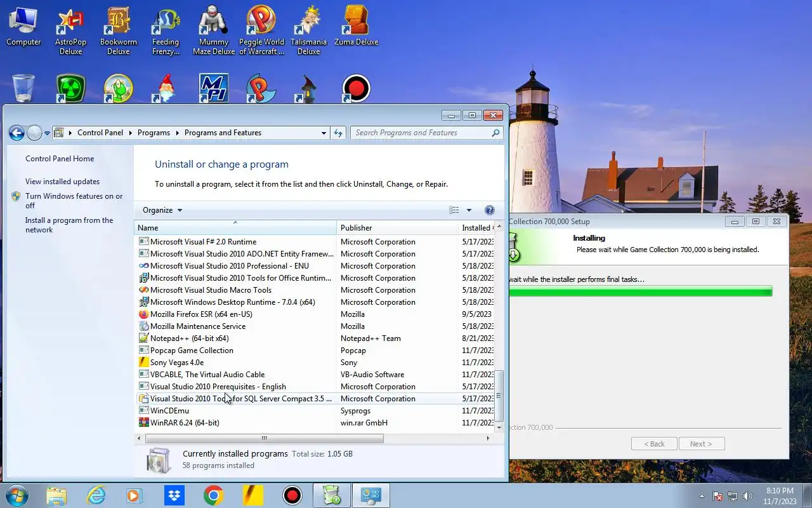This screenshot has height=508, width=812.
Task: Click the vertical scrollbar thumb of the list
Action: coord(499,396)
